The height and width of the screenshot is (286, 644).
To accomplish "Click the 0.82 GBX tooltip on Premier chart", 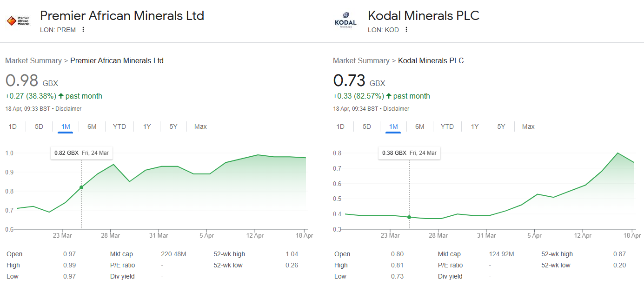I will (81, 153).
